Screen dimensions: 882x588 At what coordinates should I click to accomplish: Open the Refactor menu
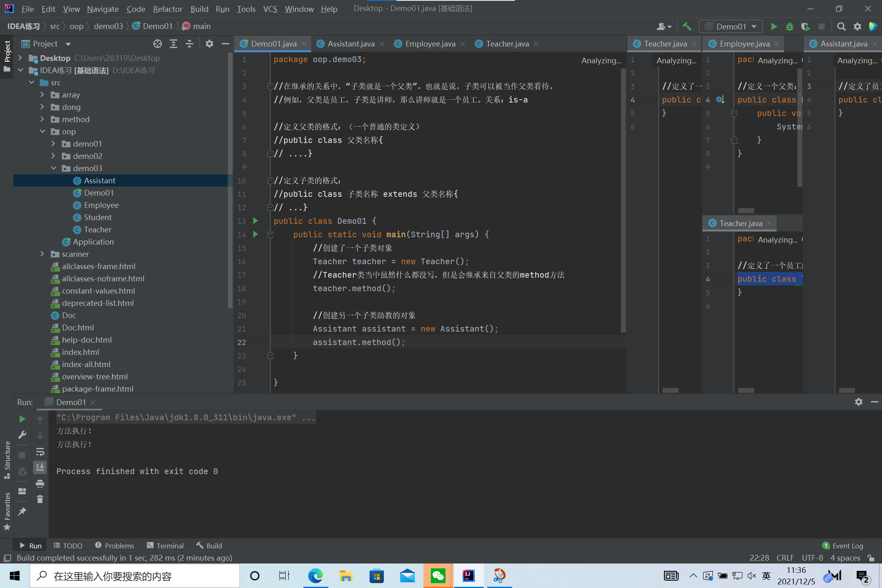(167, 9)
